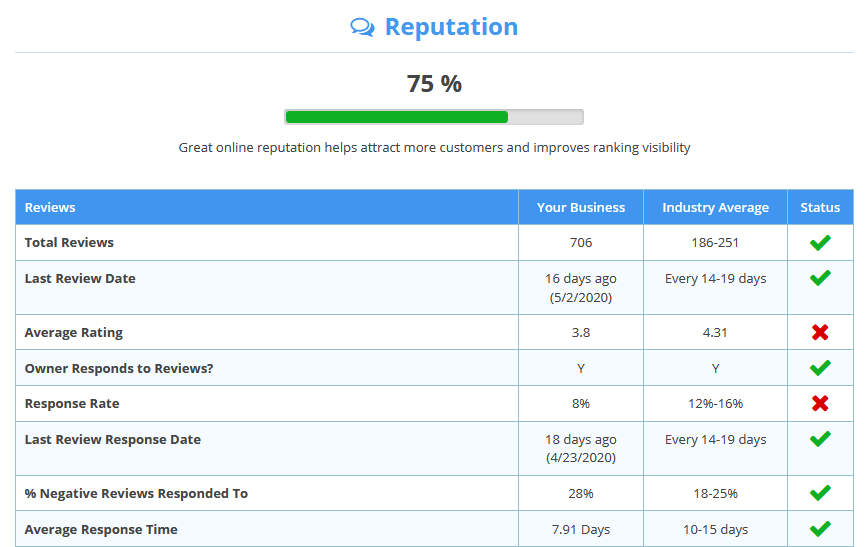Click the red X for Response Rate
Screen dimensions: 867x547
pyautogui.click(x=820, y=403)
